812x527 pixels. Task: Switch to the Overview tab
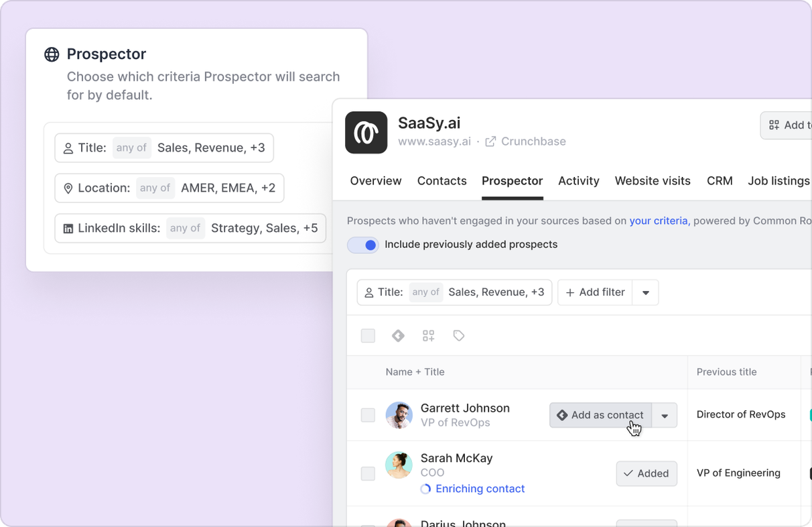point(376,181)
